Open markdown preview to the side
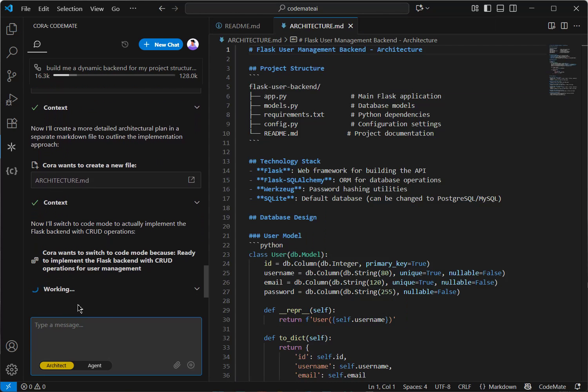This screenshot has height=392, width=588. click(552, 26)
